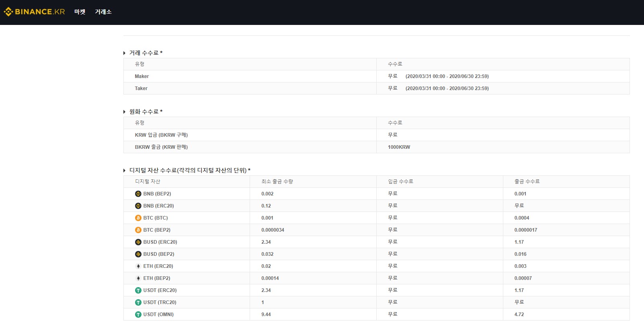The image size is (644, 333).
Task: Click BTC (BTC) withdrawal fee 0.0004
Action: (522, 218)
